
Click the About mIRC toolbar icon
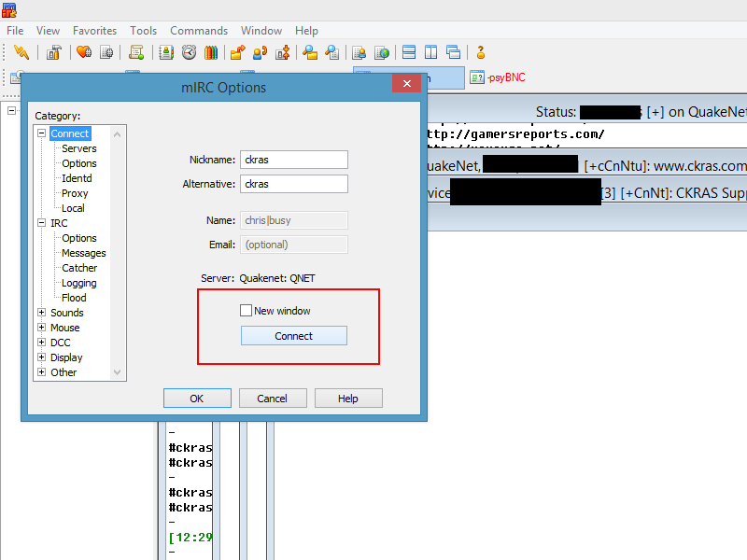[x=481, y=52]
